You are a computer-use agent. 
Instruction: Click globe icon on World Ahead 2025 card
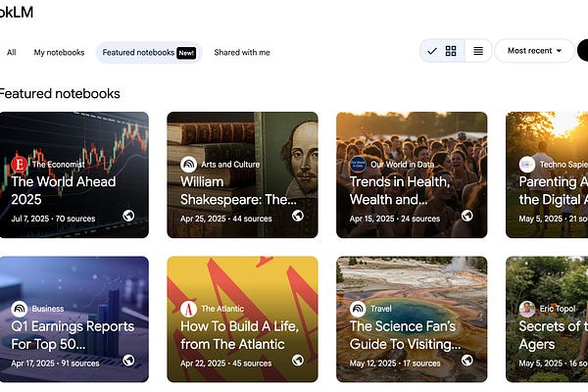(x=128, y=216)
